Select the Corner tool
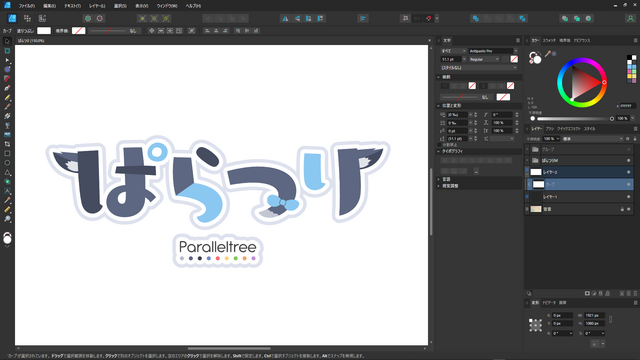Screen dimensions: 640x360 [7, 79]
